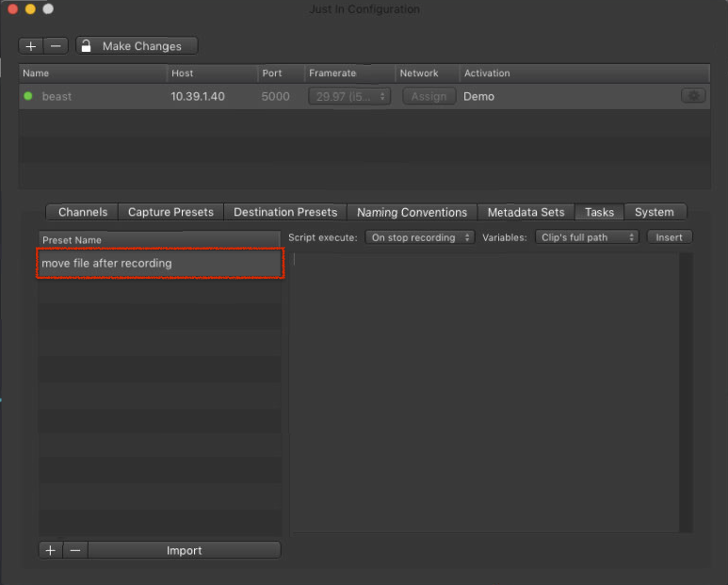The image size is (728, 585).
Task: Select host address 10.39.1.40
Action: point(198,97)
